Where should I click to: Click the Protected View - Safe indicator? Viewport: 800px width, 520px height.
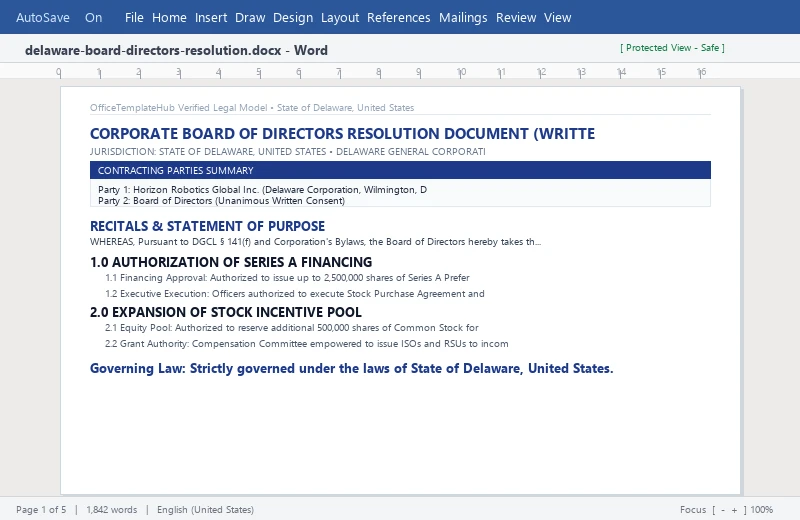click(x=672, y=47)
